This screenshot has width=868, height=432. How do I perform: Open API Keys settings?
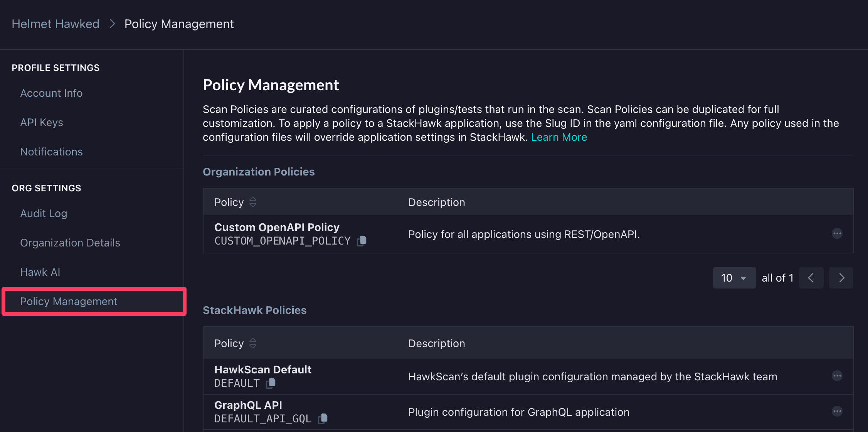[42, 122]
